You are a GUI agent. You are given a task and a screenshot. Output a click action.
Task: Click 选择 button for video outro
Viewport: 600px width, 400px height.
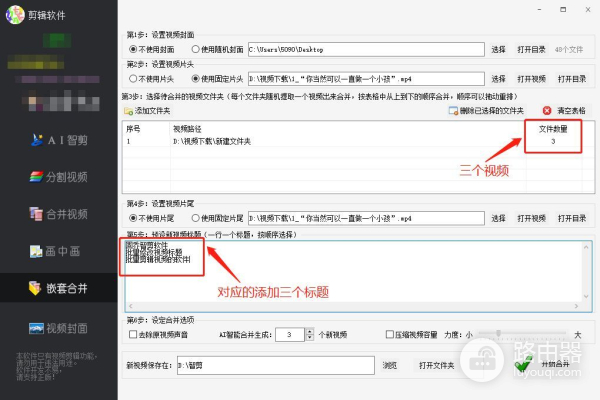click(498, 218)
